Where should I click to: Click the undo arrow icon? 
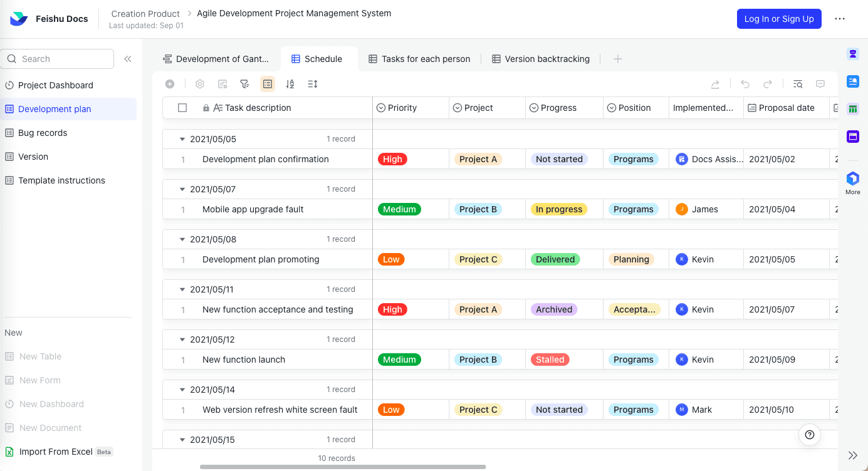tap(745, 84)
